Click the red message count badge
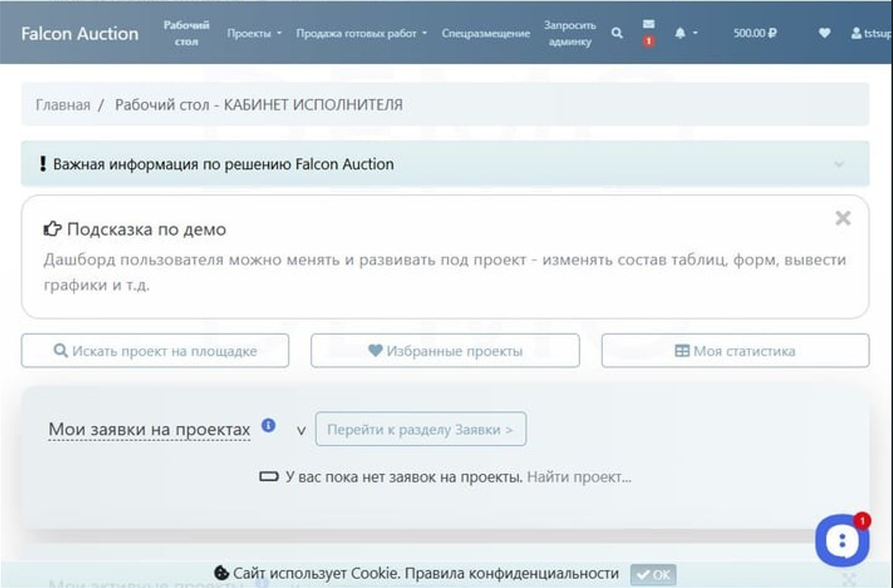 [x=648, y=42]
